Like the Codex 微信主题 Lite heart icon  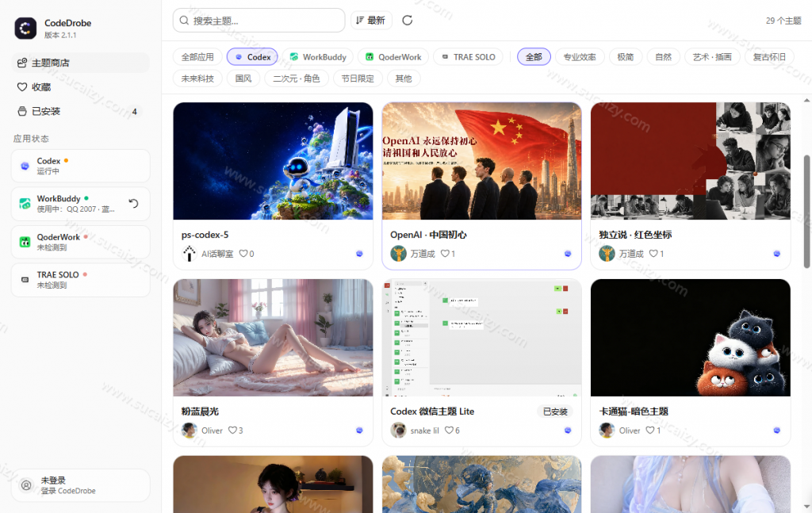coord(449,431)
